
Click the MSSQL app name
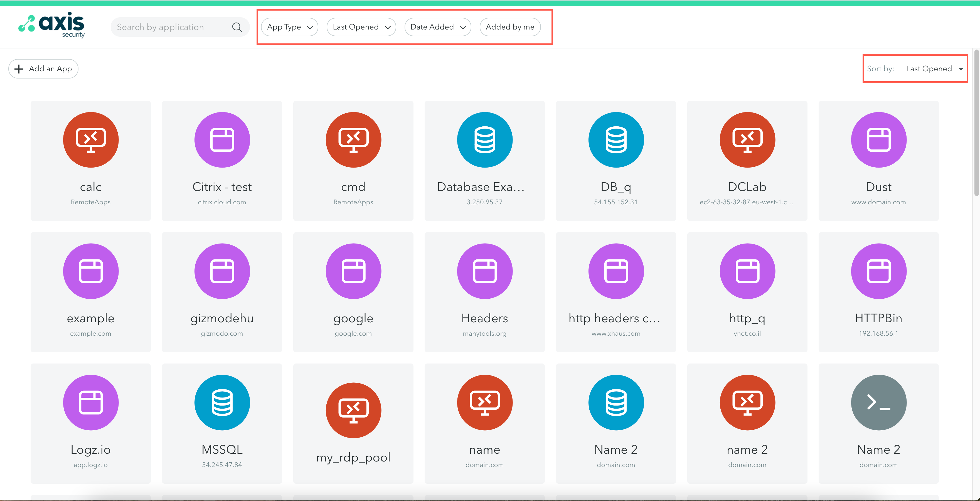[222, 450]
